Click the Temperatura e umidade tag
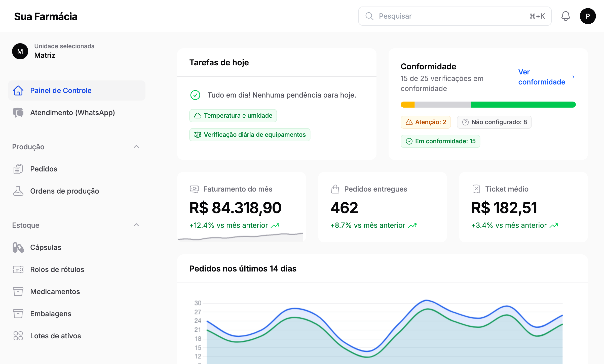The image size is (604, 364). (x=233, y=116)
